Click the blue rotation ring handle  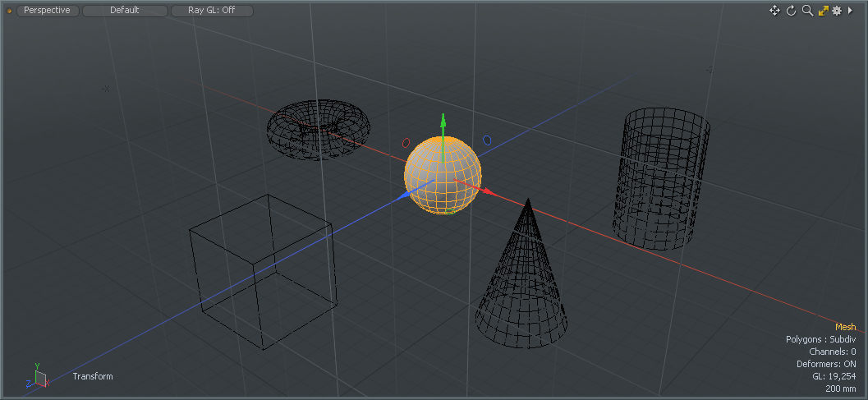487,140
